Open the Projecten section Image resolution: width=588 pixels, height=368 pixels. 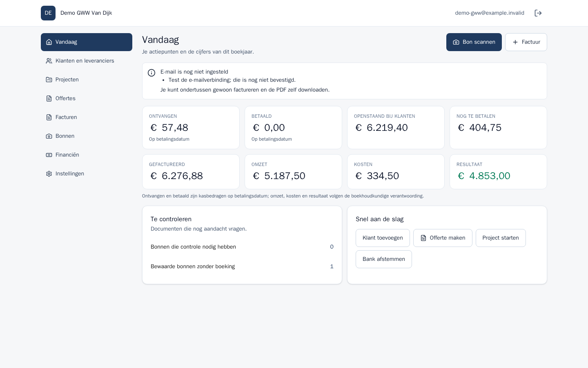(87, 80)
